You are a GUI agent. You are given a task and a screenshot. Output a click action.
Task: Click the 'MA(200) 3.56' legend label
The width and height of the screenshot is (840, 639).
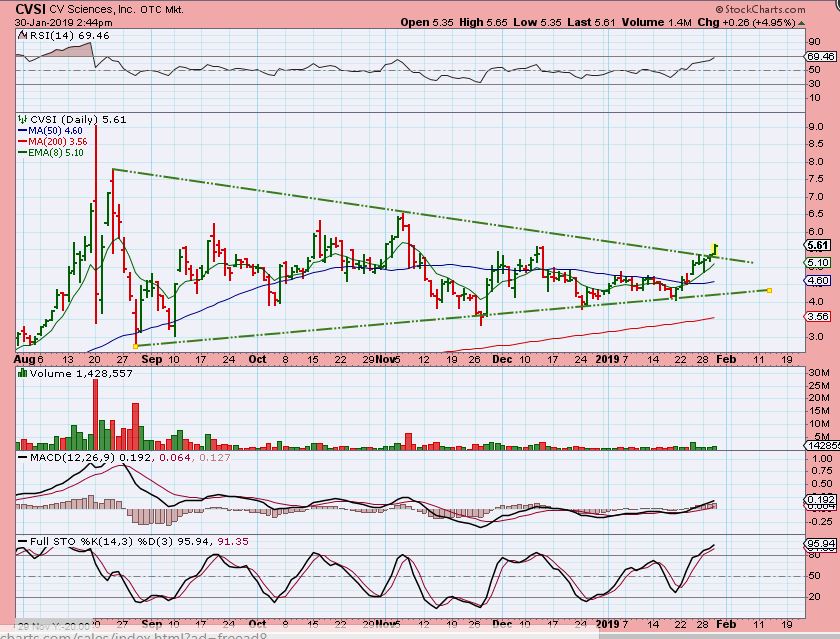click(58, 142)
